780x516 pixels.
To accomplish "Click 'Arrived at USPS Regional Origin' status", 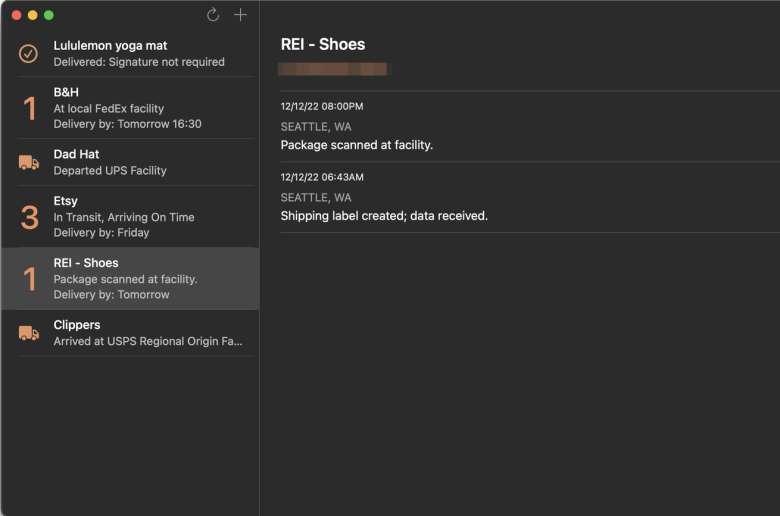I will tap(148, 341).
